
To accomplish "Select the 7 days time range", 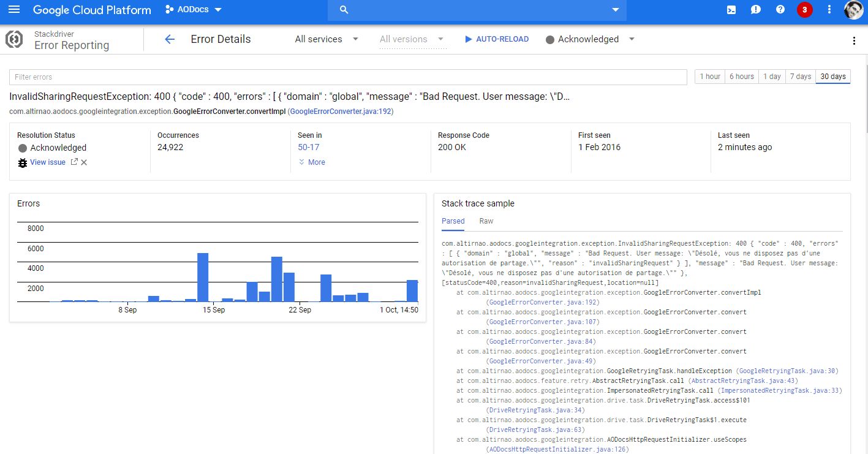I will click(801, 77).
